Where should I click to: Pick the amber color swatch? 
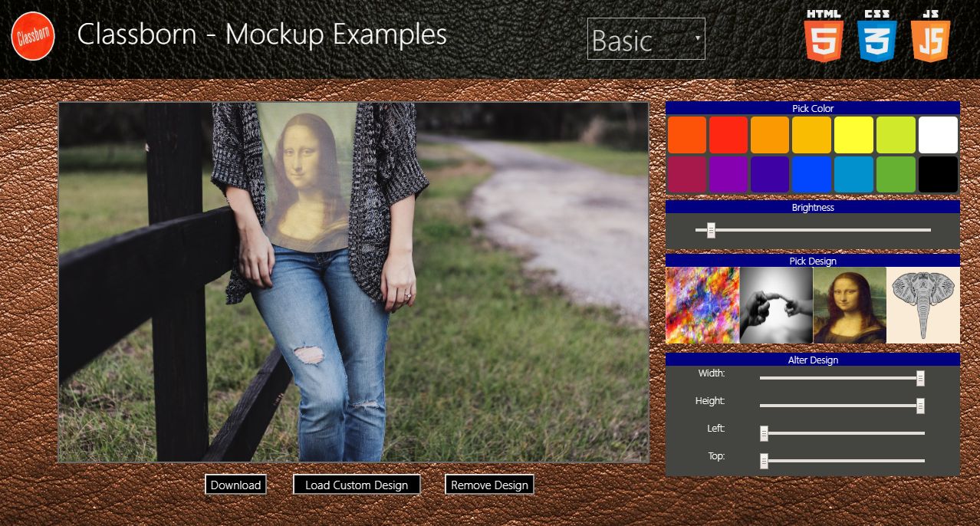(x=812, y=135)
